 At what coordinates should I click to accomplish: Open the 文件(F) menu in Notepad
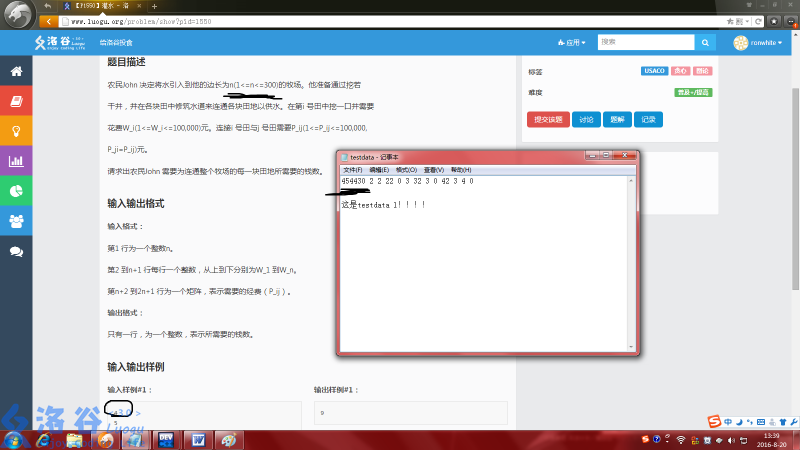353,170
